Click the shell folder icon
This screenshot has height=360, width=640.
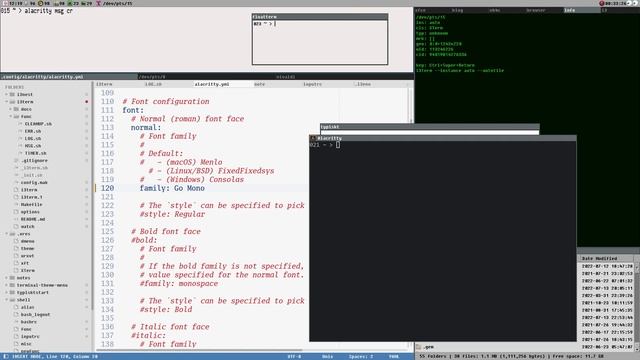pos(12,300)
